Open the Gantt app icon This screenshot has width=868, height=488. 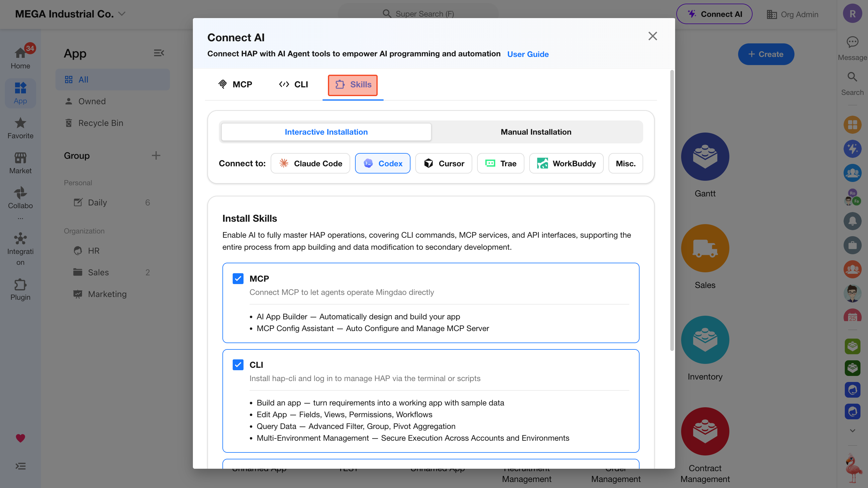click(x=705, y=157)
